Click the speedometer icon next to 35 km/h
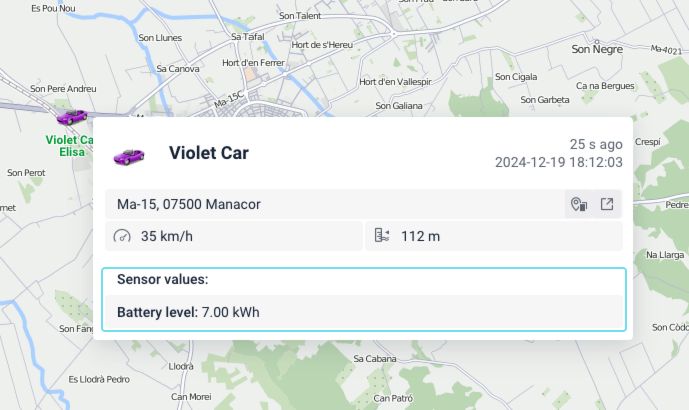The height and width of the screenshot is (410, 689). tap(123, 237)
